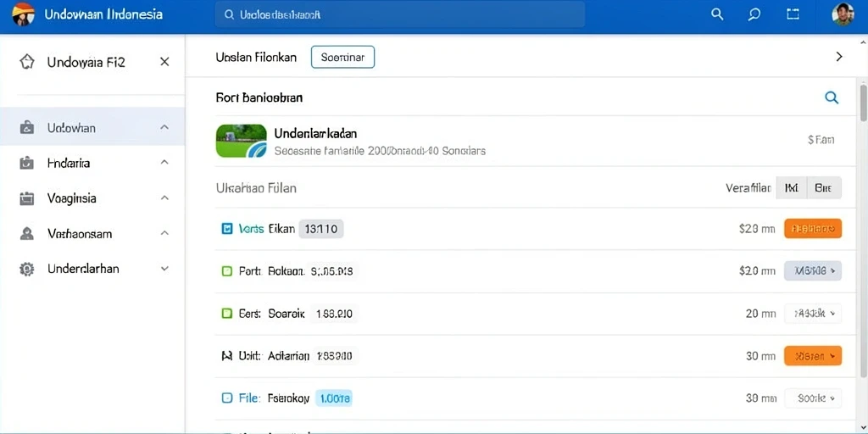
Task: Click the search magnifier icon in top bar
Action: tap(717, 14)
